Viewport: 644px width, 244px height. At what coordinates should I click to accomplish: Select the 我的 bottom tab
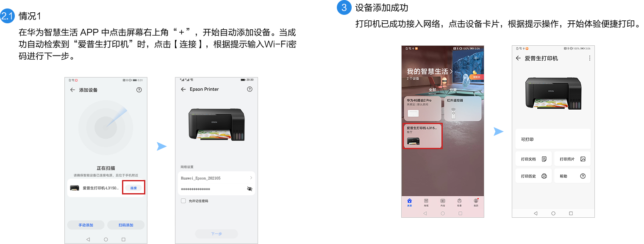[x=476, y=202]
